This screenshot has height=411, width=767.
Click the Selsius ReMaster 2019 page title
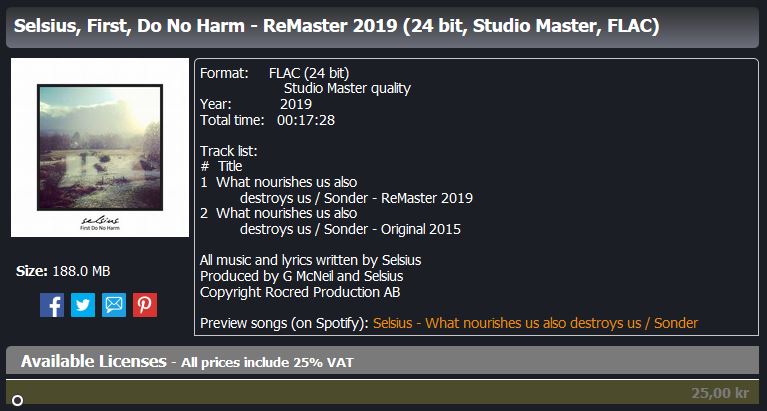point(337,26)
